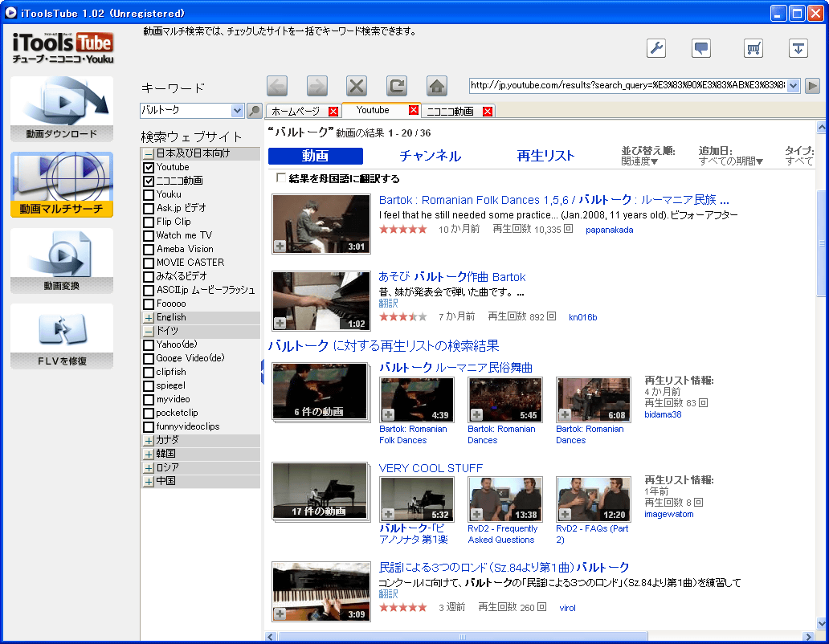Image resolution: width=829 pixels, height=644 pixels.
Task: Run keyword search with magnifier icon
Action: [255, 111]
